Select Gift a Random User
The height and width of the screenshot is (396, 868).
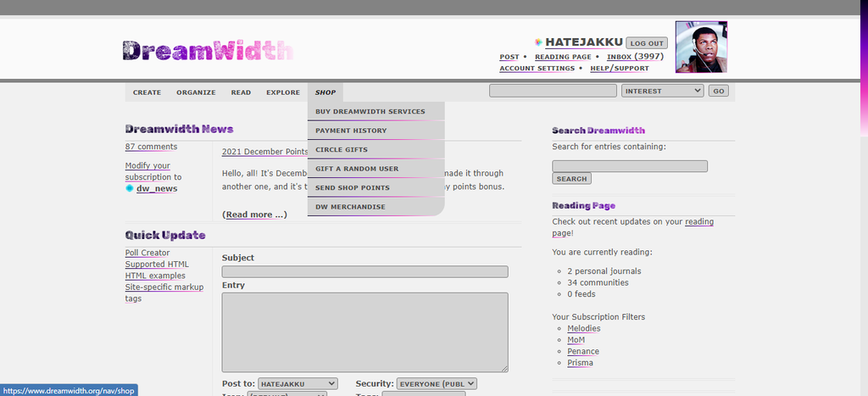point(376,169)
